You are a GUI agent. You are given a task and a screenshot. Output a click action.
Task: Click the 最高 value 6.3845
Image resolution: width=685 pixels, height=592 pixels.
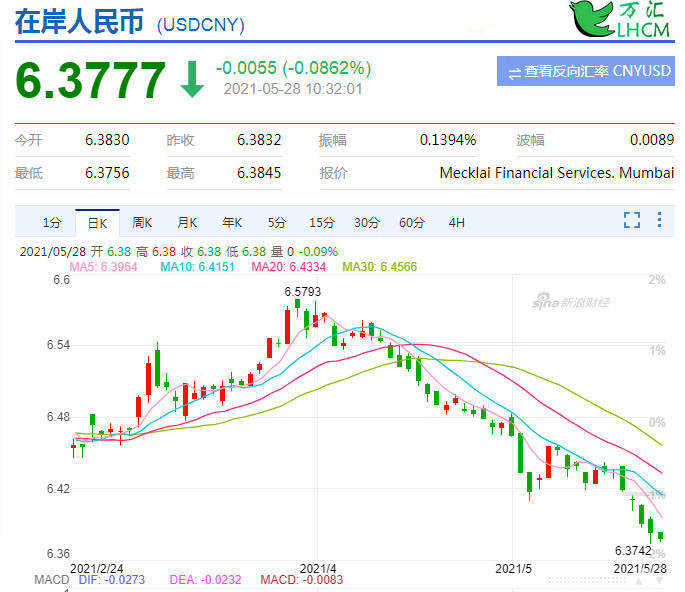click(259, 173)
